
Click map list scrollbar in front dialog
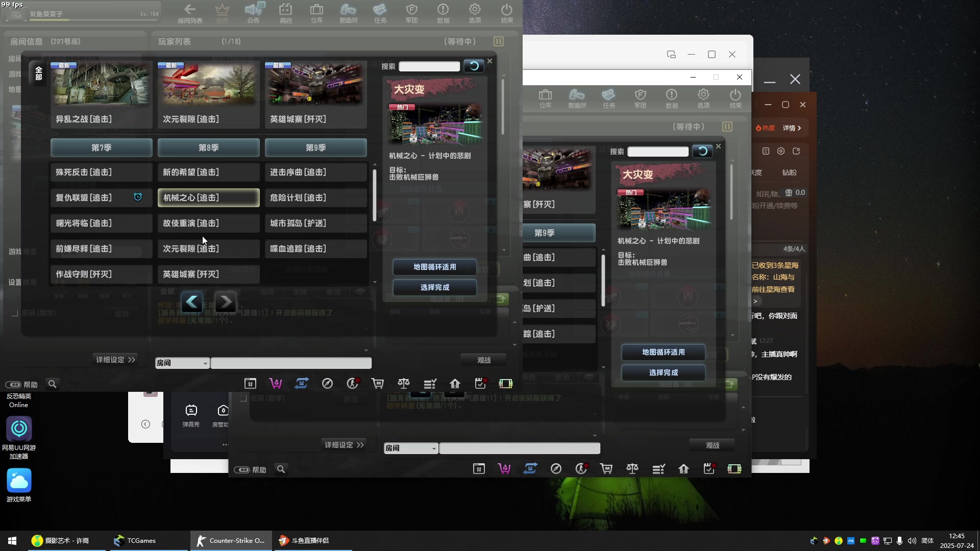(375, 195)
